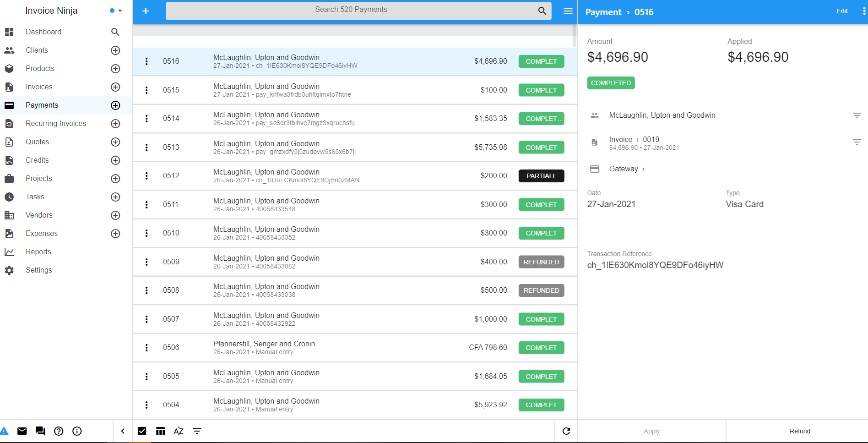Click the plus icon next to Clients
Viewport: 868px width, 443px height.
(x=115, y=50)
